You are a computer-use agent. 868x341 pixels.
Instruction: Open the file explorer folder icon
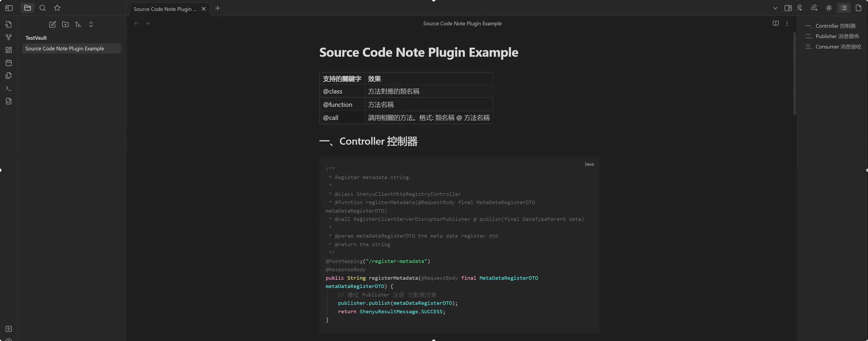[x=28, y=8]
